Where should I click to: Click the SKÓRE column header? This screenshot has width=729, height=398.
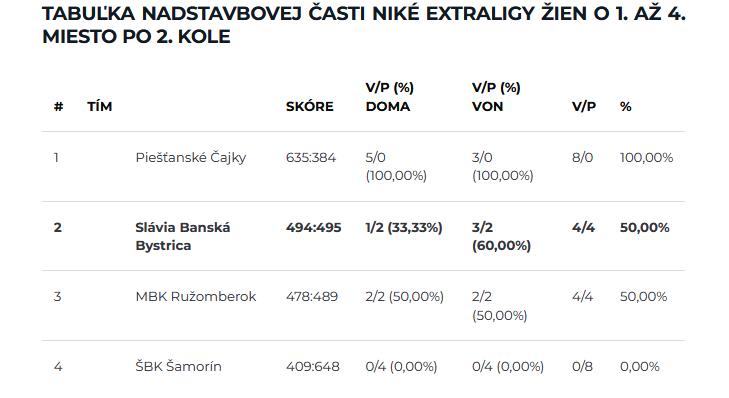point(310,106)
